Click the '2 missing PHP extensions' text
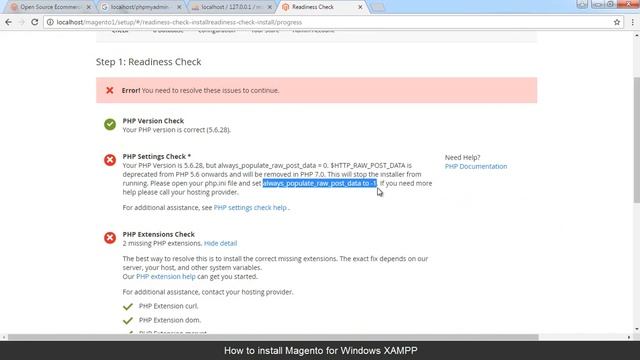The height and width of the screenshot is (360, 640). pyautogui.click(x=162, y=243)
